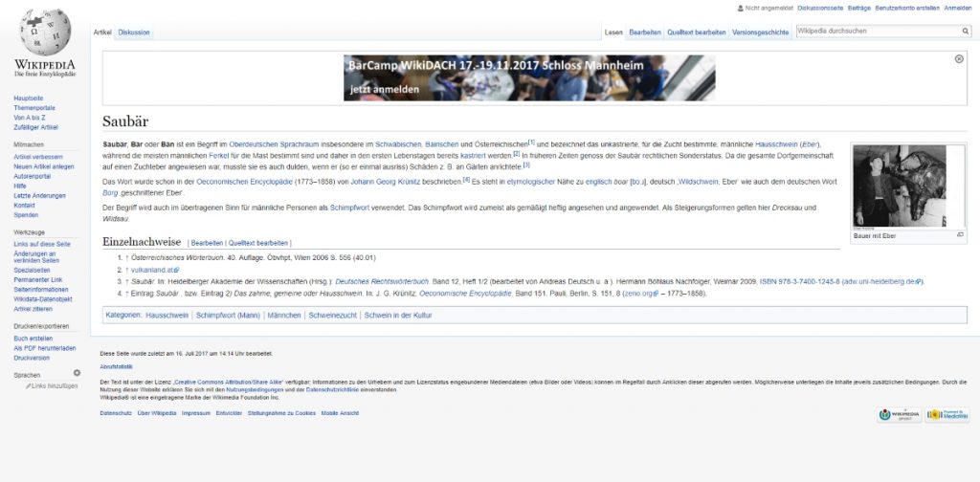Open Wikidata-Datenobjekt link
980x482 pixels.
pyautogui.click(x=42, y=299)
